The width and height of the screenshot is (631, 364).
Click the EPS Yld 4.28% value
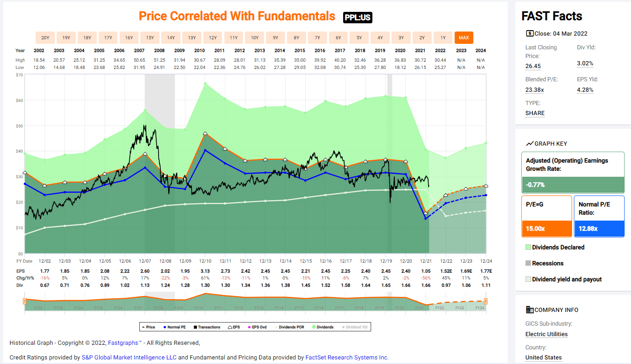click(x=585, y=90)
